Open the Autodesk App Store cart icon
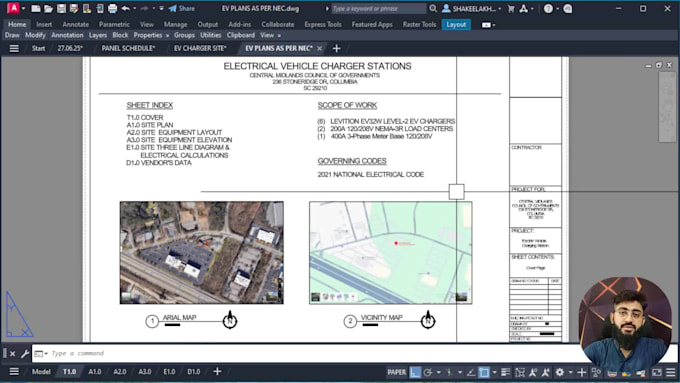680x383 pixels. (511, 8)
